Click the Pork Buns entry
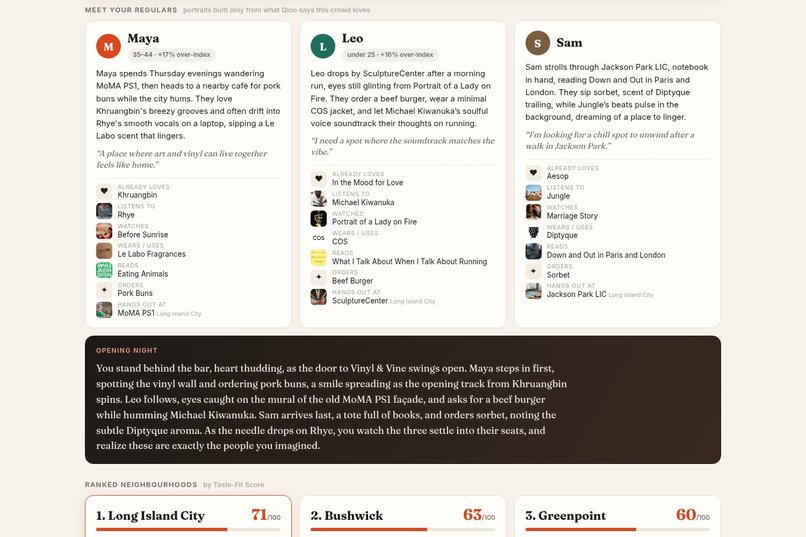The width and height of the screenshot is (806, 537). coord(135,293)
